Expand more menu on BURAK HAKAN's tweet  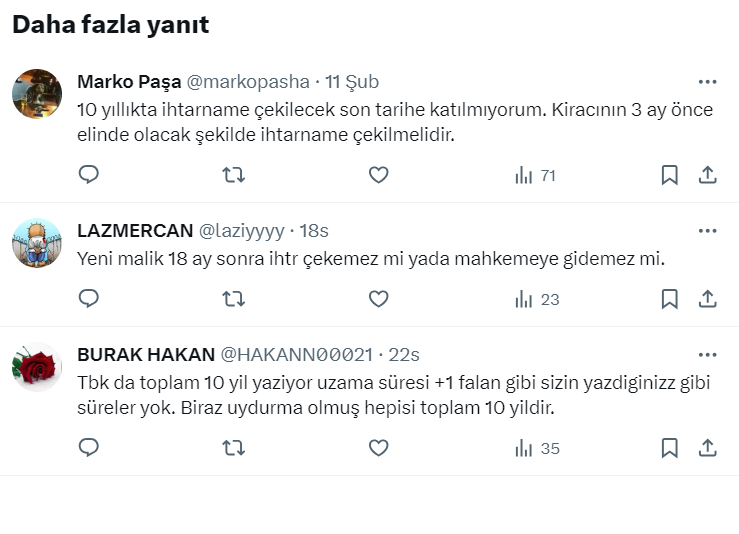(x=707, y=355)
